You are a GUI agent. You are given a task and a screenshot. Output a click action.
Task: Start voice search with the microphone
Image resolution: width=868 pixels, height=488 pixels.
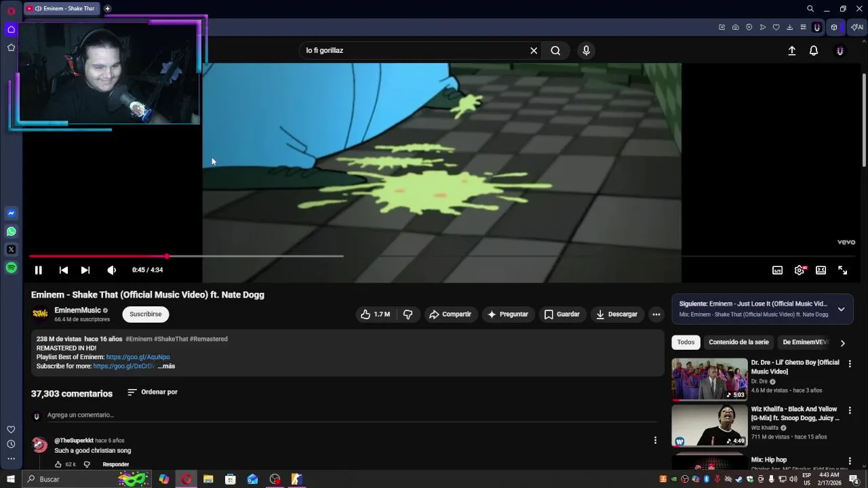coord(587,50)
